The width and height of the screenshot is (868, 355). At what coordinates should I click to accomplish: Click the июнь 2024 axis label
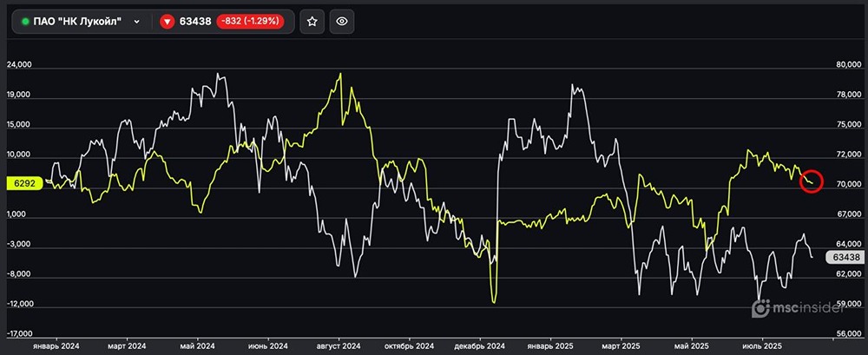268,345
